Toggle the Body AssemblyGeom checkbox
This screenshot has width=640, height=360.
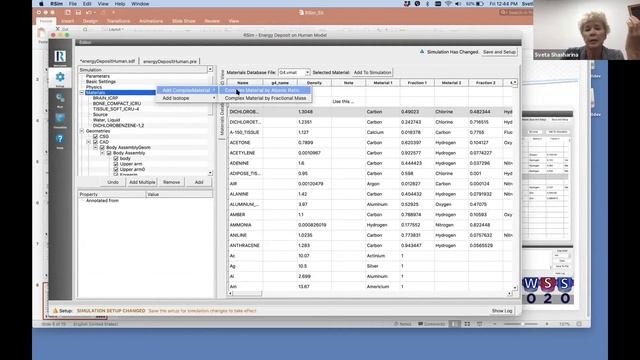[102, 147]
